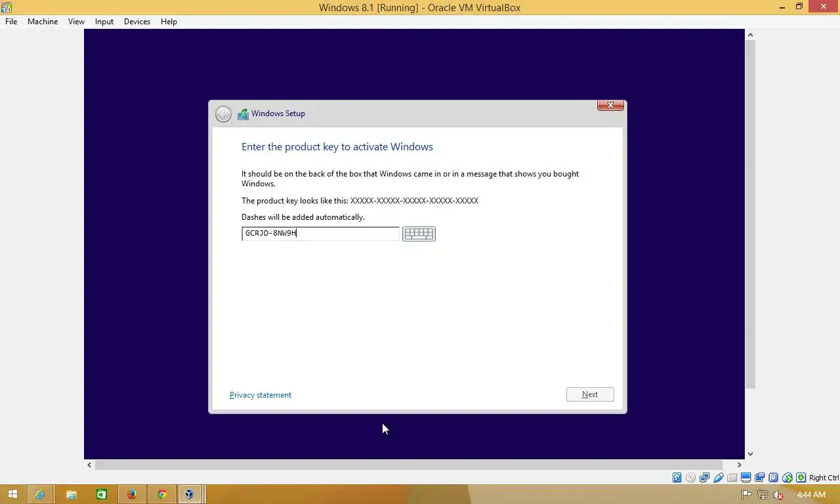Click the back arrow in Windows Setup
840x504 pixels.
[x=223, y=114]
